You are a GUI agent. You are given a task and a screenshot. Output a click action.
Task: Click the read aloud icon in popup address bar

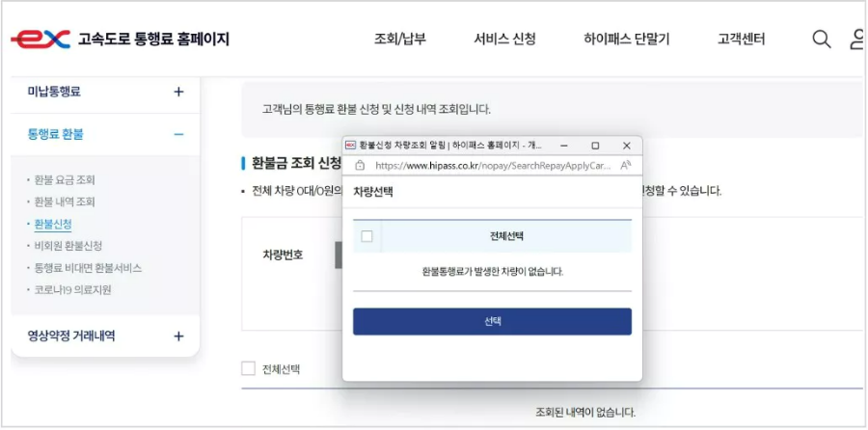626,165
